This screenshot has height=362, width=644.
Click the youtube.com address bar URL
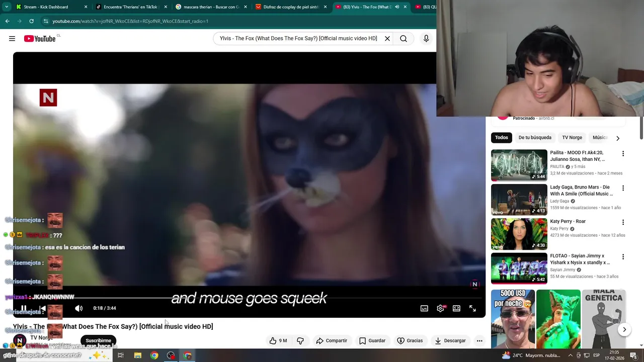coord(130,21)
